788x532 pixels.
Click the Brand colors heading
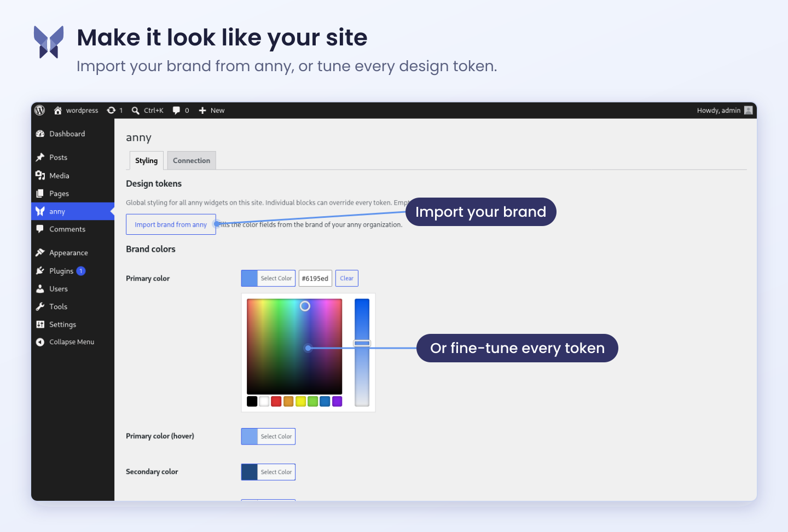point(150,249)
